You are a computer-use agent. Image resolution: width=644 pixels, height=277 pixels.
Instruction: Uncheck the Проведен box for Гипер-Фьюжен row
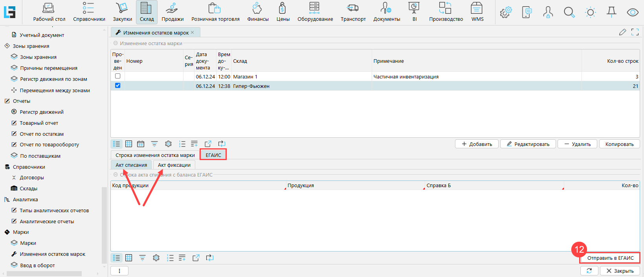[117, 86]
